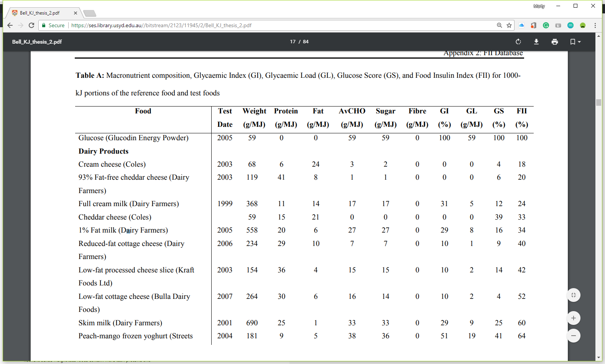This screenshot has height=364, width=605.
Task: Go back to the previous page
Action: pos(10,25)
